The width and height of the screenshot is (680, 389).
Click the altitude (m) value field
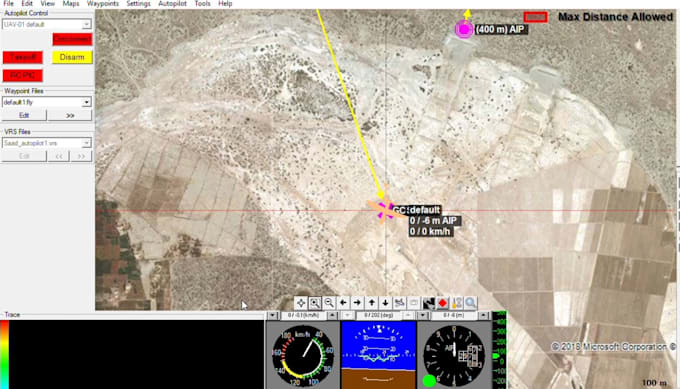[454, 315]
